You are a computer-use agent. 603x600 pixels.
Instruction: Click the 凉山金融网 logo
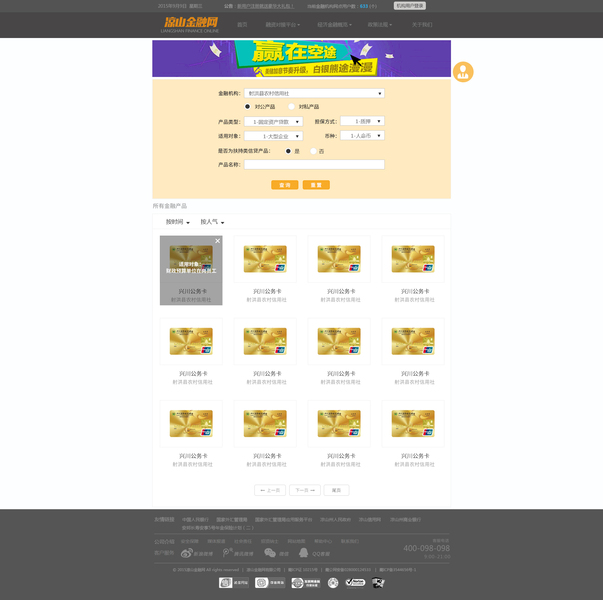190,25
